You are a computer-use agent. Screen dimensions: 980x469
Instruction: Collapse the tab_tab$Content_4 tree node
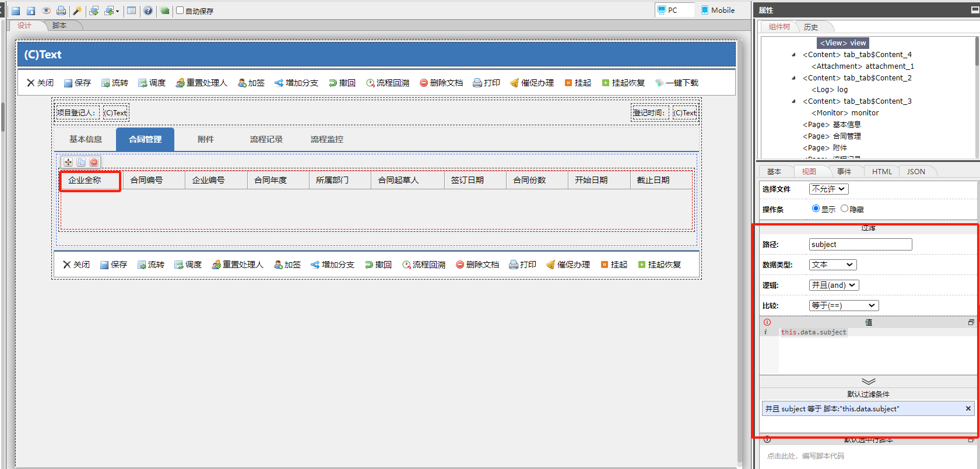point(793,55)
